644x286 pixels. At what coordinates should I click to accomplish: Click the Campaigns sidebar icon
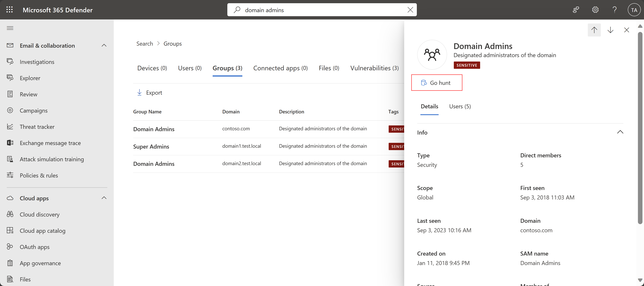tap(10, 110)
